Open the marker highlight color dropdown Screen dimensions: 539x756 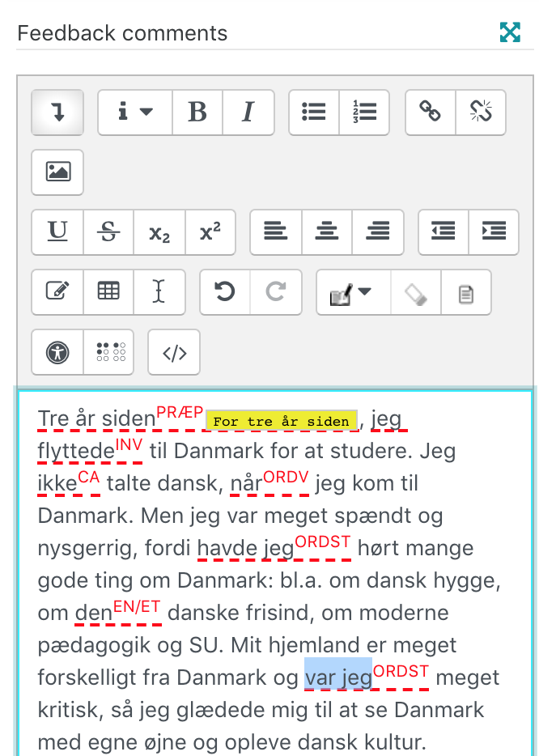[x=354, y=291]
